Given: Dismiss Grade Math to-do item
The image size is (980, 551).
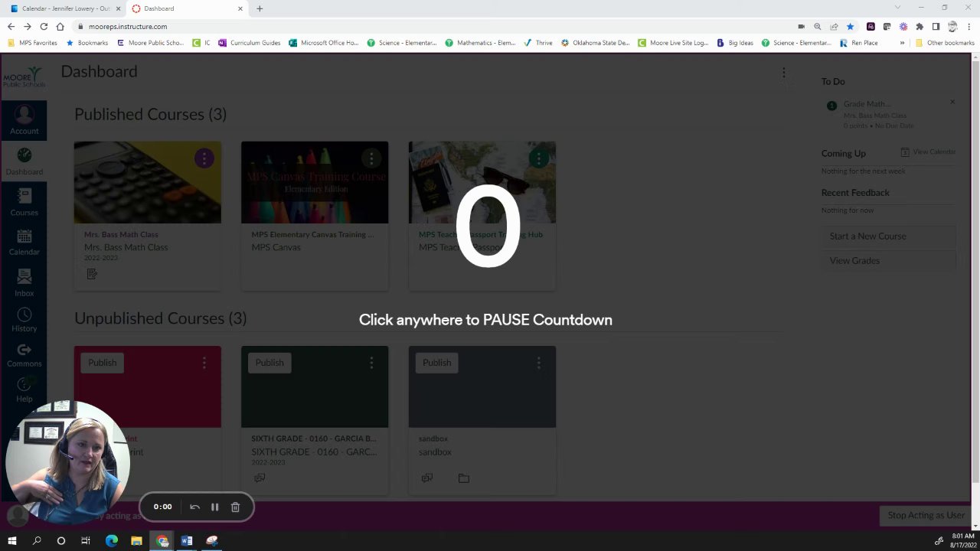Looking at the screenshot, I should (952, 102).
